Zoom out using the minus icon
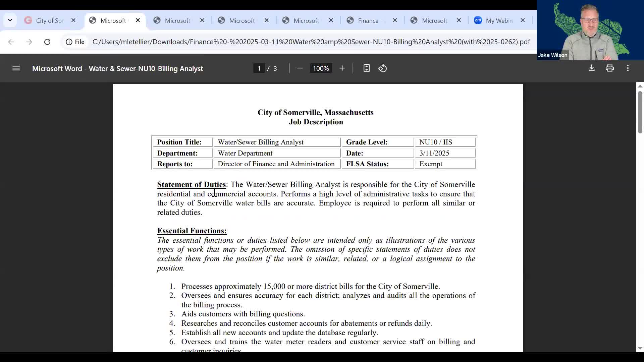 pos(300,68)
